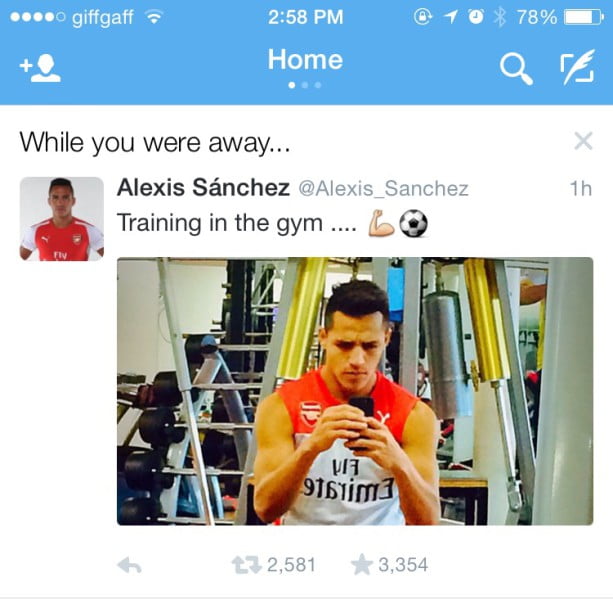Screen dimensions: 613x600
Task: Compose a new tweet with quill icon
Action: coord(577,67)
